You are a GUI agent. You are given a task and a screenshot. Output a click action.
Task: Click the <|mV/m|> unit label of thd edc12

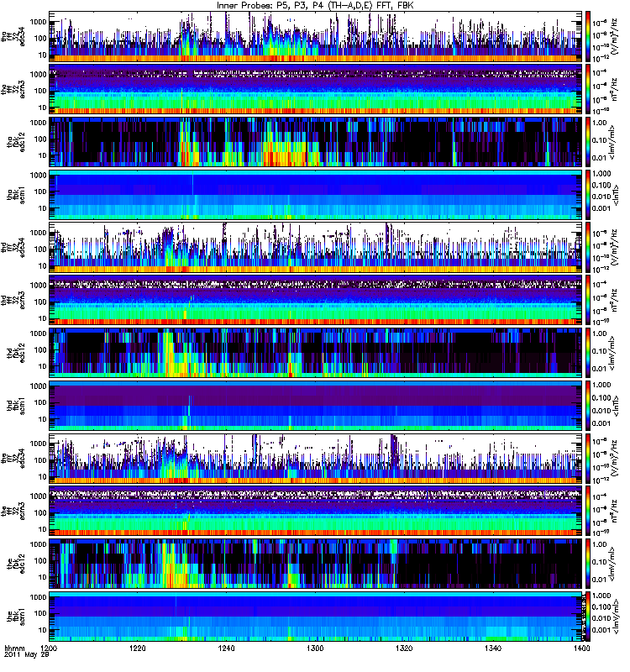612,353
